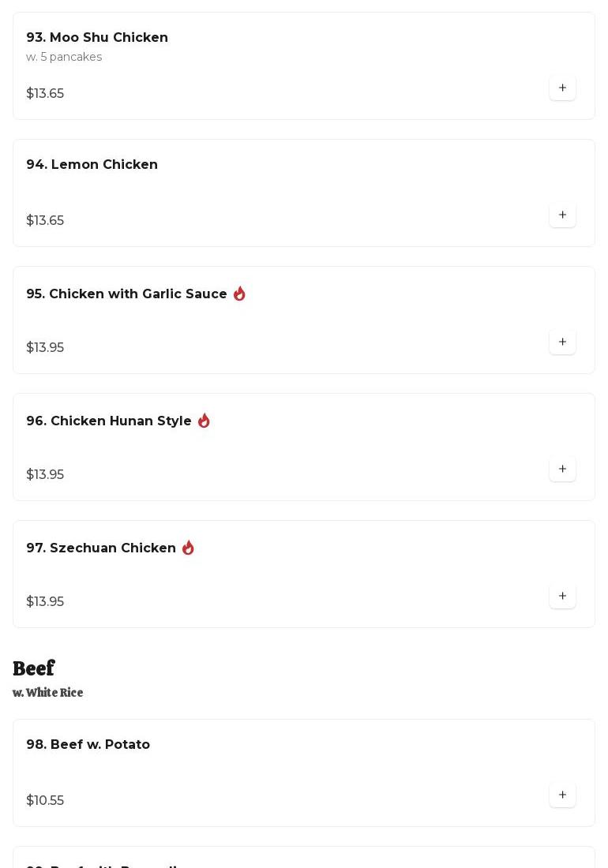The width and height of the screenshot is (608, 868).
Task: Select 97. Szechuan Chicken title
Action: pos(101,548)
